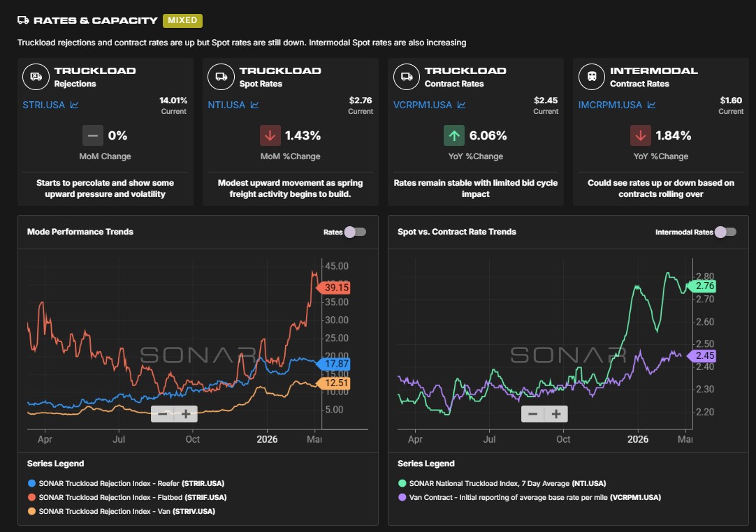The height and width of the screenshot is (532, 756).
Task: Click the Spot vs. Contract Rate Trends title
Action: (x=456, y=232)
